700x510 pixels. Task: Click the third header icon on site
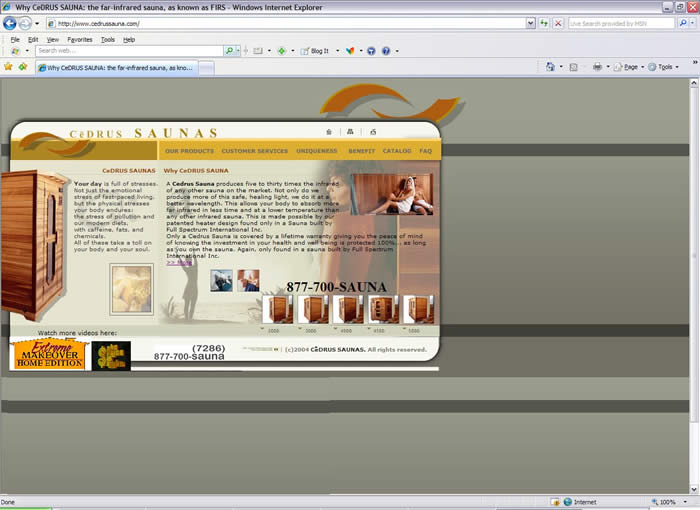click(x=373, y=132)
